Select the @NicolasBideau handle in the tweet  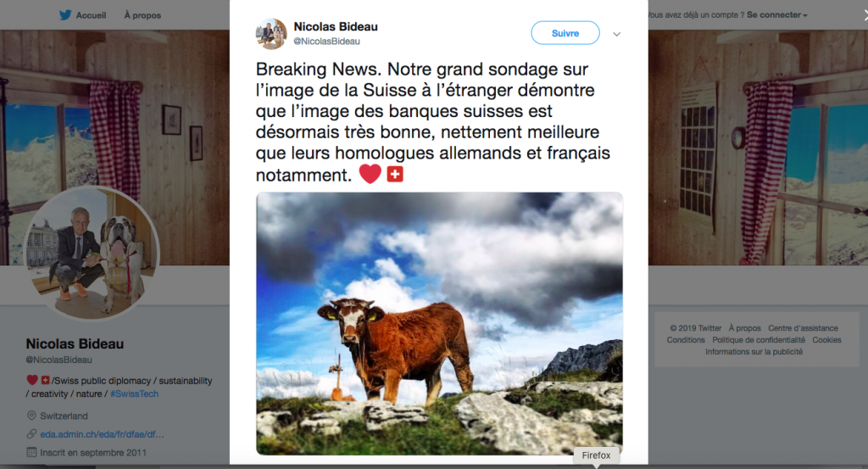326,42
